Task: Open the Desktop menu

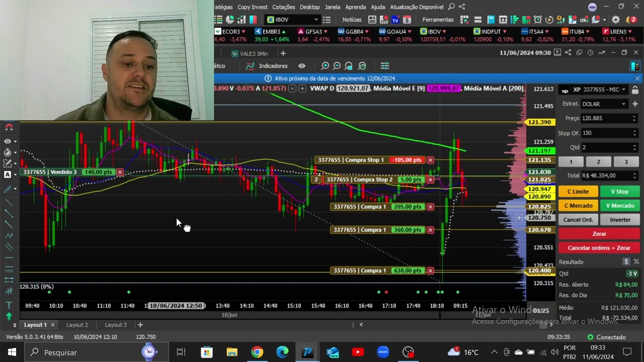Action: pyautogui.click(x=310, y=7)
